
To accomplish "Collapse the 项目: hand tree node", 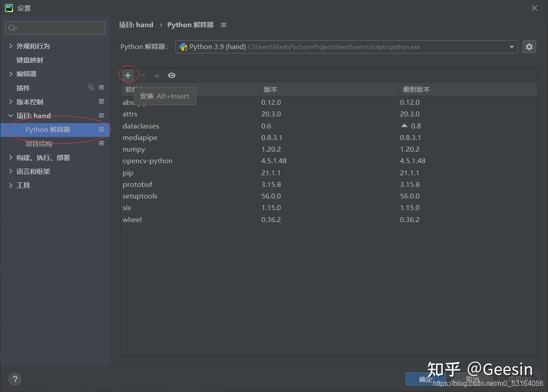I will click(x=10, y=116).
